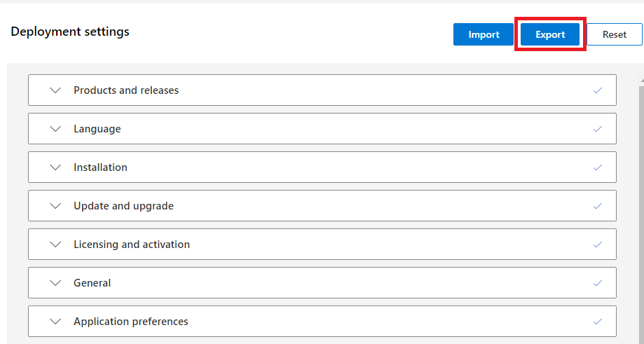Click the Deployment settings heading
This screenshot has width=644, height=344.
click(x=70, y=32)
